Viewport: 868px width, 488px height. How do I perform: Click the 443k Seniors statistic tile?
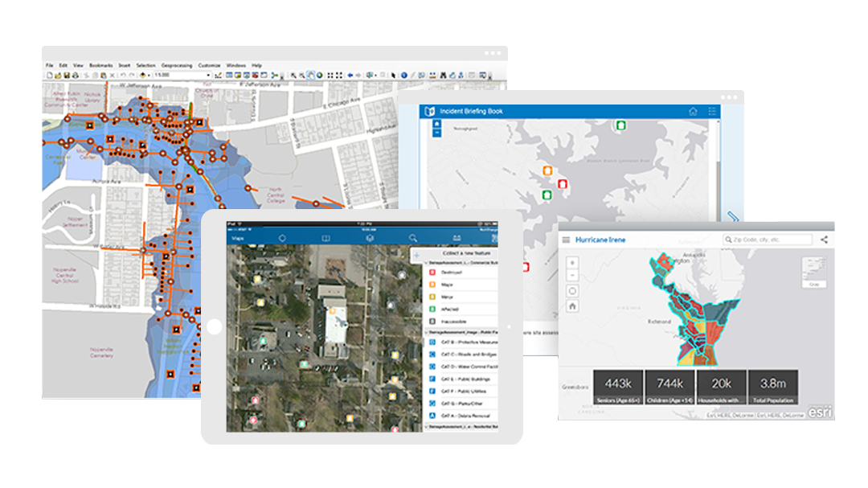[x=618, y=388]
